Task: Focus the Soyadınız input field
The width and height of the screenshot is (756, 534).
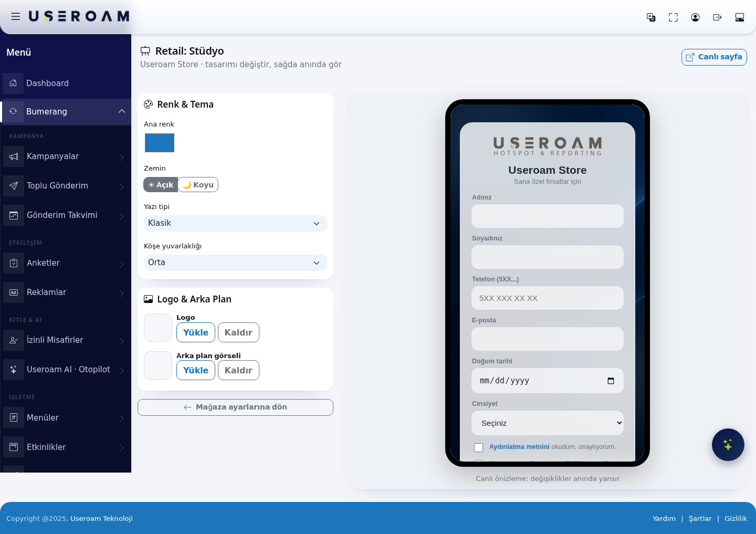Action: click(548, 257)
